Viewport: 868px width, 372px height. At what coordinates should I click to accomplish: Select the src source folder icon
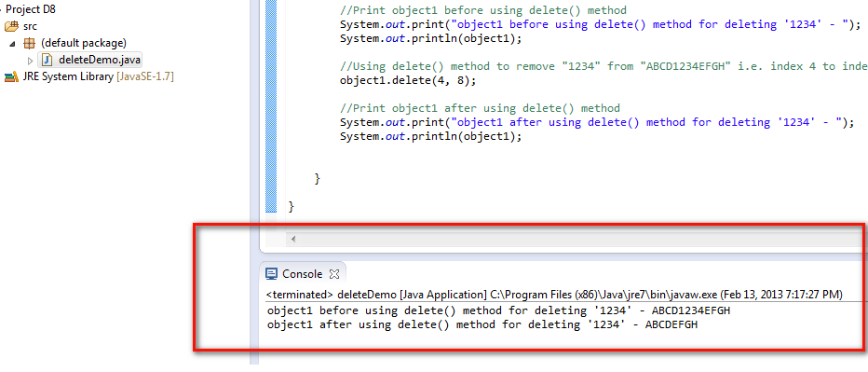(x=11, y=26)
